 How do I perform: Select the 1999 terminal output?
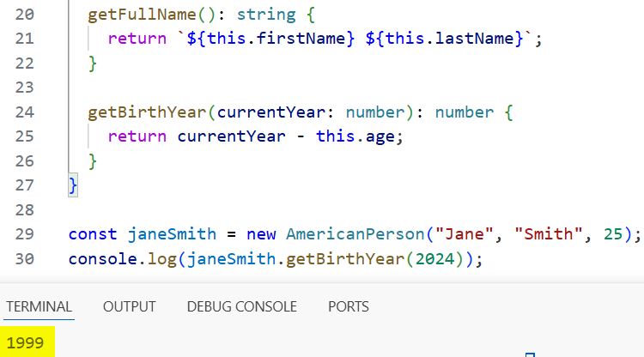25,342
